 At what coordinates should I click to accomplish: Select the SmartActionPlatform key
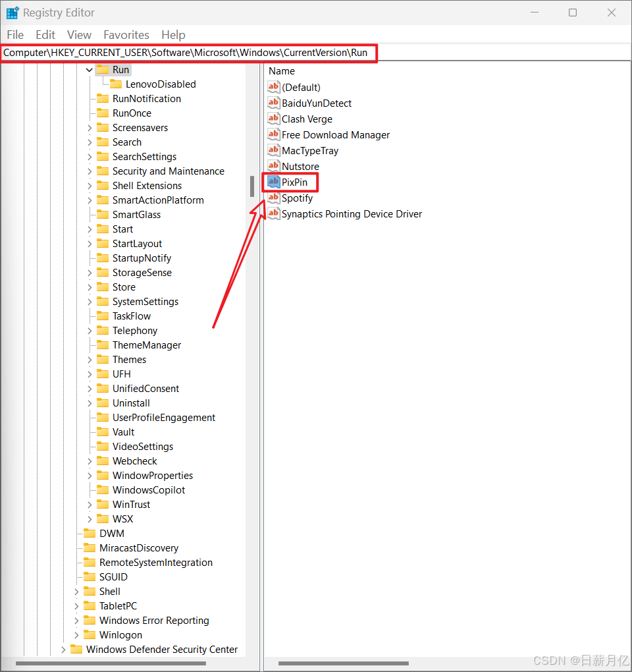coord(158,200)
